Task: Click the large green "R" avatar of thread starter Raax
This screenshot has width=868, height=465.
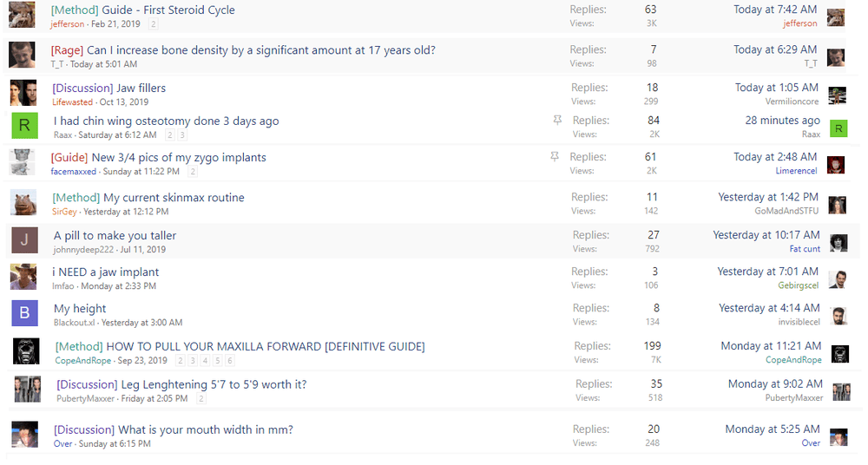Action: click(24, 126)
